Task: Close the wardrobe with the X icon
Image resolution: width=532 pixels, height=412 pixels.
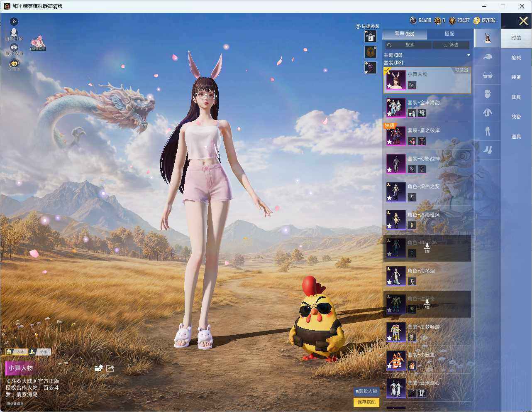Action: pos(523,21)
